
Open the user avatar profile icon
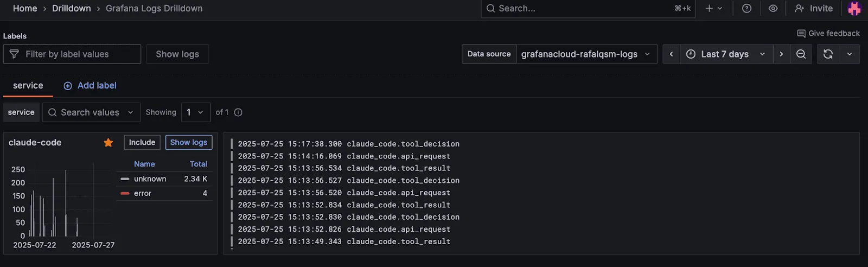pos(854,8)
